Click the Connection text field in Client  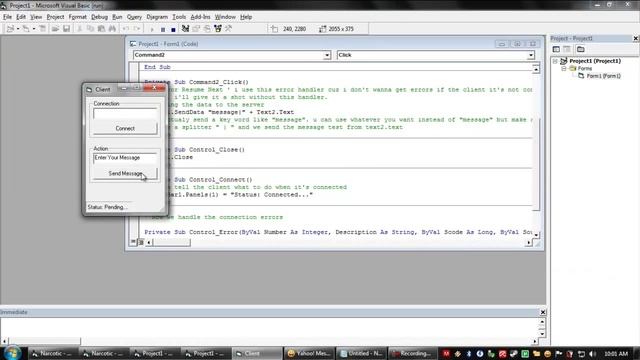point(125,113)
